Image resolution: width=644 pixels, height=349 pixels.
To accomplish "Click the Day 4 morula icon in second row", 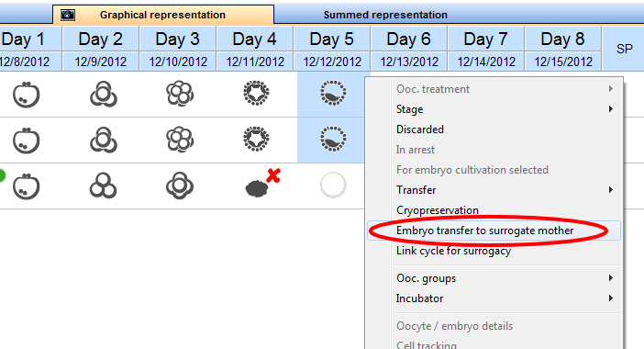I will (256, 139).
